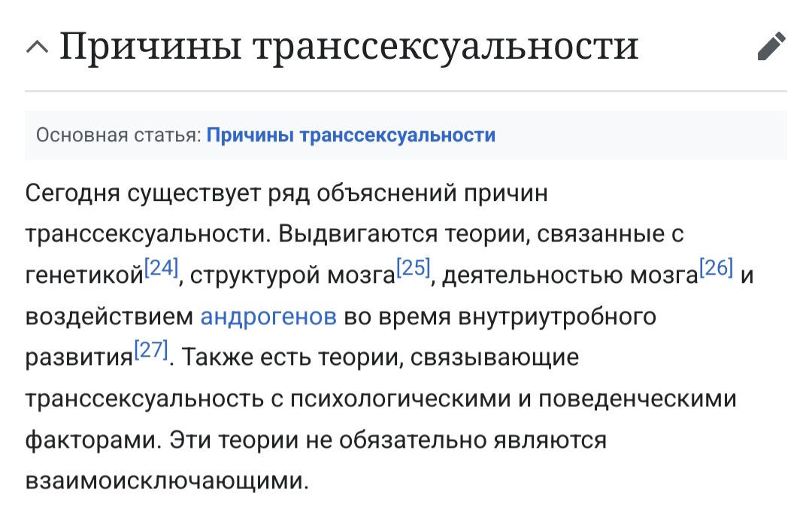Open footnote reference [27]
This screenshot has height=523, width=812.
[x=150, y=351]
